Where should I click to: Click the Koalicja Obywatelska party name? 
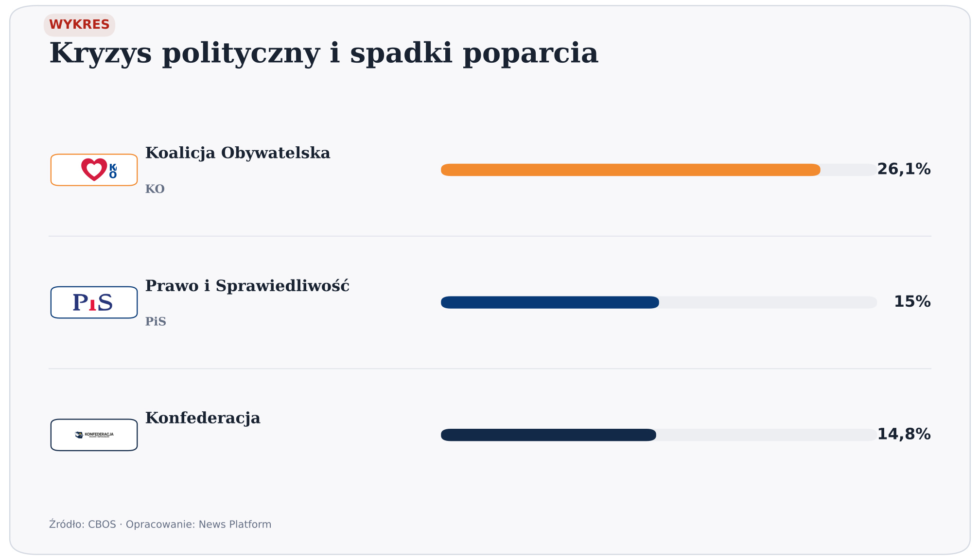point(238,153)
